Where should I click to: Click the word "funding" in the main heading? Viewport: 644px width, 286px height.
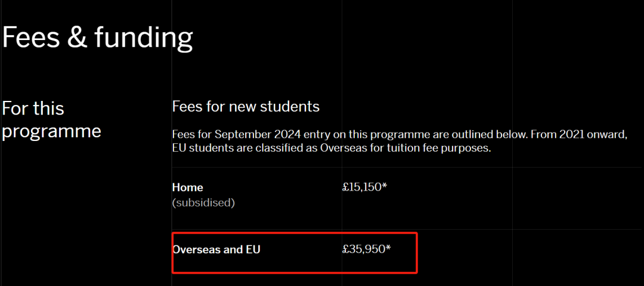pyautogui.click(x=143, y=38)
